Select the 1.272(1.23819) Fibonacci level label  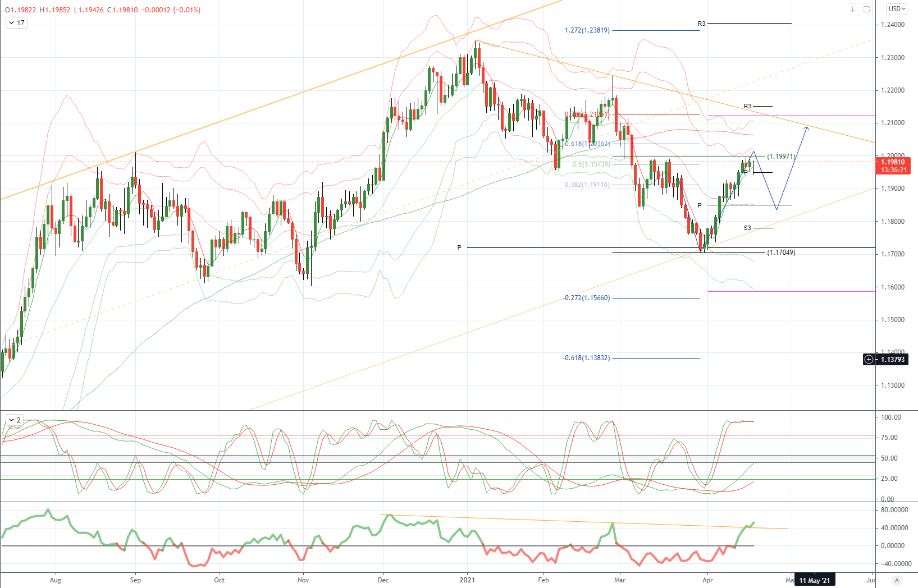(x=587, y=30)
